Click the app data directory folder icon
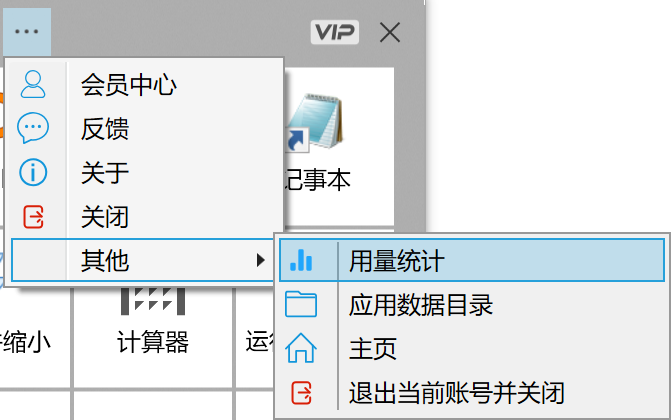This screenshot has width=671, height=420. pos(301,304)
